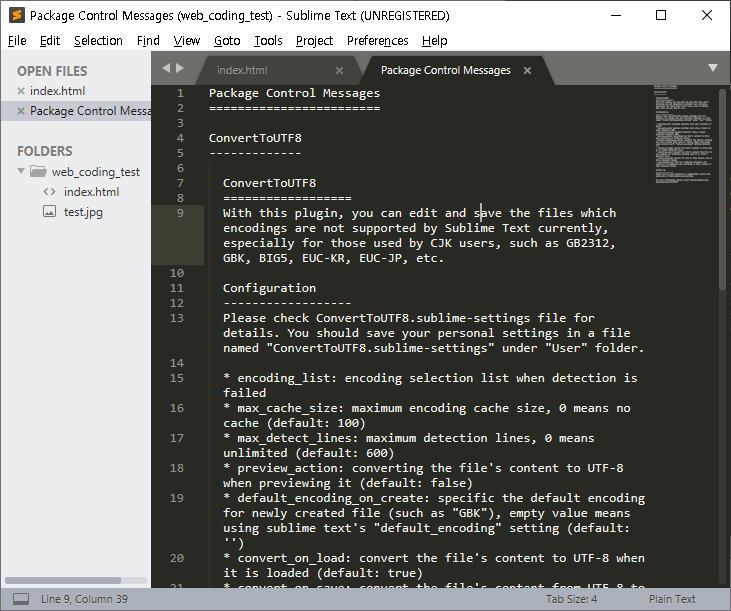Screen dimensions: 731x611
Task: Change Plain Text syntax in status bar
Action: pos(672,599)
